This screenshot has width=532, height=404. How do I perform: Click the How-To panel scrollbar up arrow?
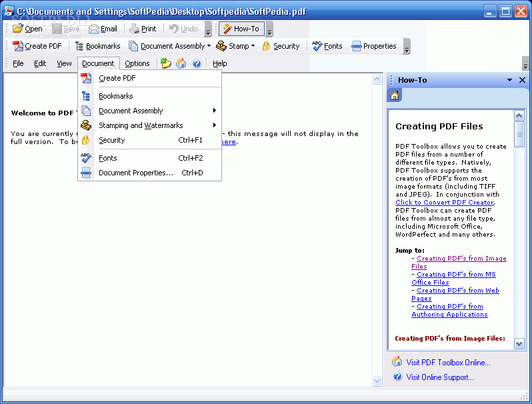pos(519,116)
